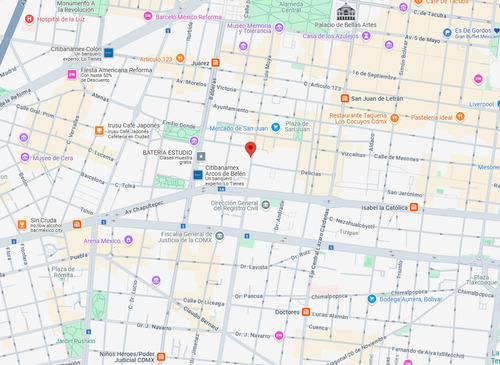
Task: Click the Plaza de San Juan label
Action: coord(297,126)
